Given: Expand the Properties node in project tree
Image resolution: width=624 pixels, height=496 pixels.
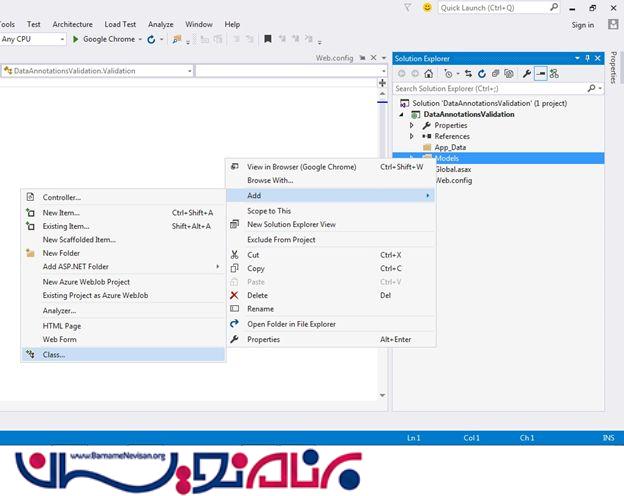Looking at the screenshot, I should (411, 125).
